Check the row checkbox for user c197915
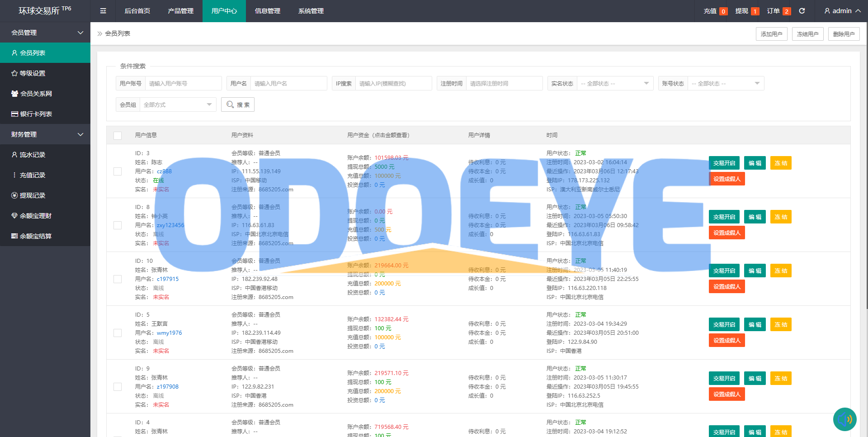Viewport: 868px width, 437px height. pos(118,279)
